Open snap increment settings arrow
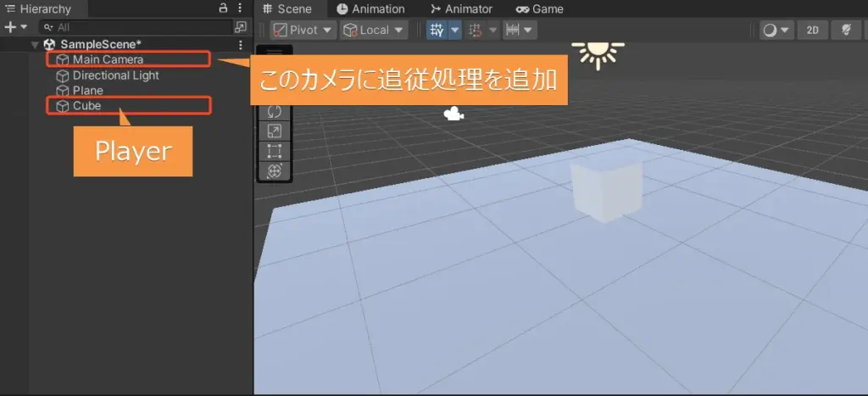Viewport: 868px width, 396px height. [529, 30]
